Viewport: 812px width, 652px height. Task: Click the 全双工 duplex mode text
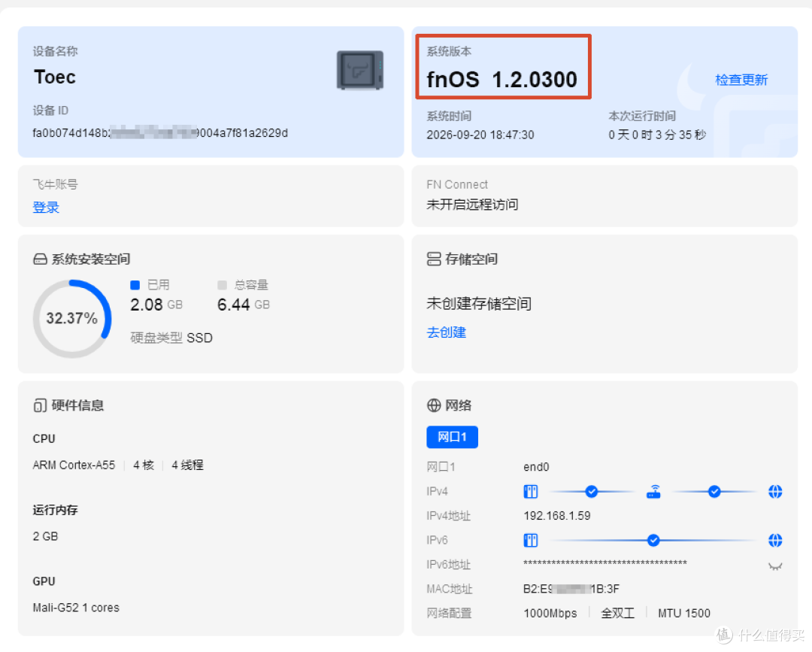point(617,614)
